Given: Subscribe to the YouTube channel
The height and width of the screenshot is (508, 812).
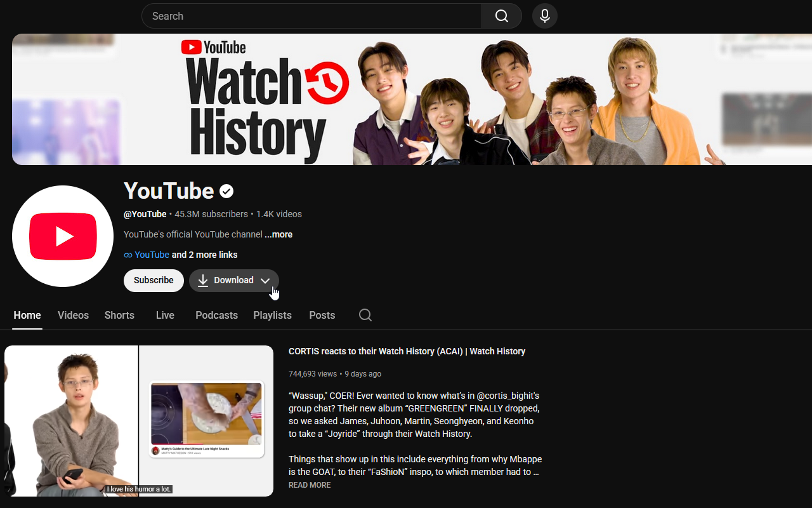Looking at the screenshot, I should [x=154, y=281].
